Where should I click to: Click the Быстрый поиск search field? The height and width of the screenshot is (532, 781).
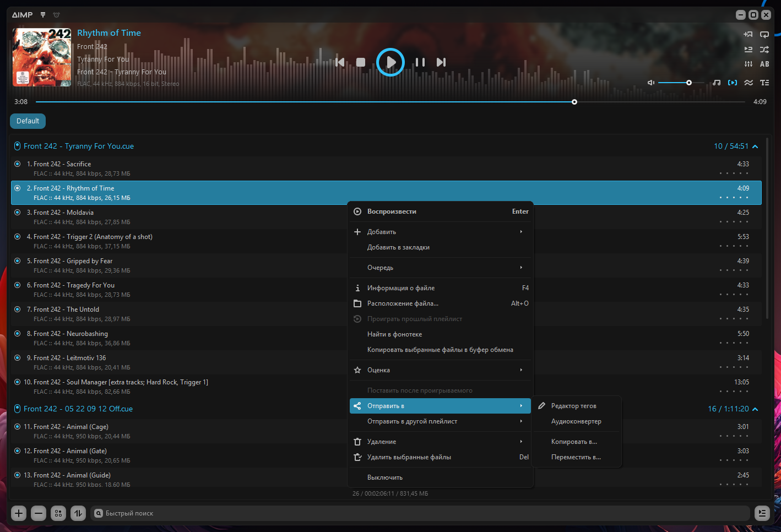tap(420, 513)
